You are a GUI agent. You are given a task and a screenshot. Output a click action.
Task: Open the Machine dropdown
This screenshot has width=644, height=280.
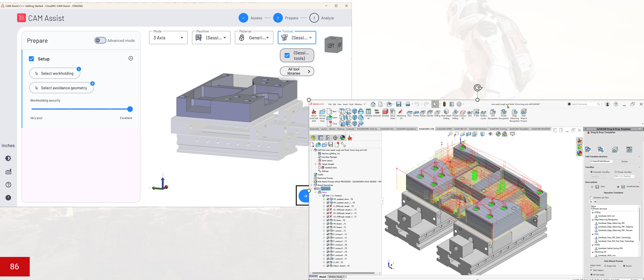211,38
